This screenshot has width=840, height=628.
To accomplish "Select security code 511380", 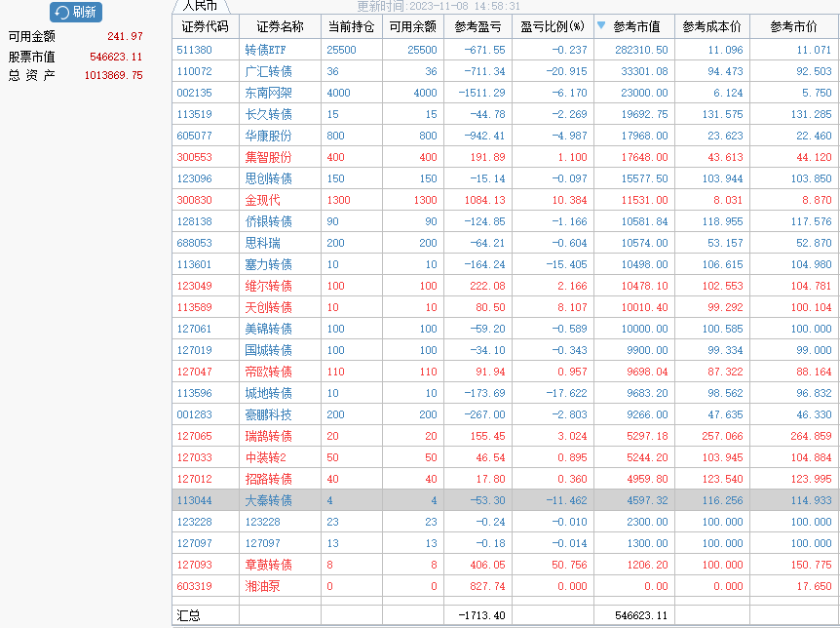I will click(x=195, y=50).
